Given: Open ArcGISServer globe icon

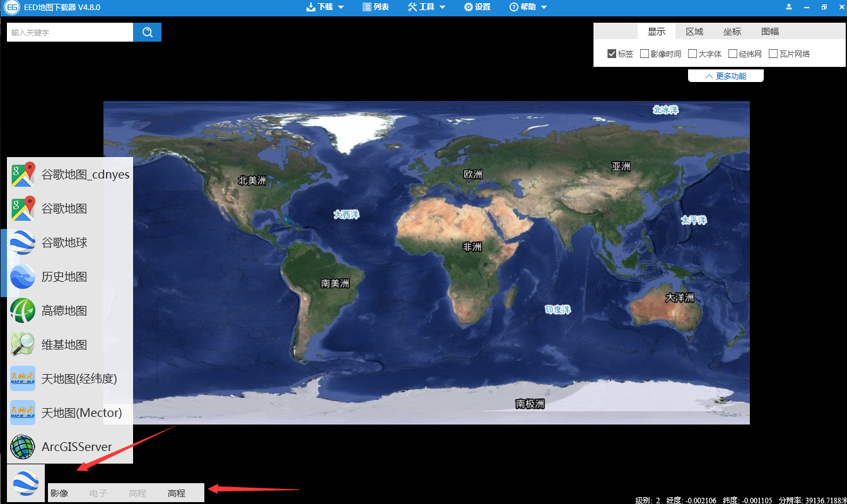Looking at the screenshot, I should [x=23, y=447].
